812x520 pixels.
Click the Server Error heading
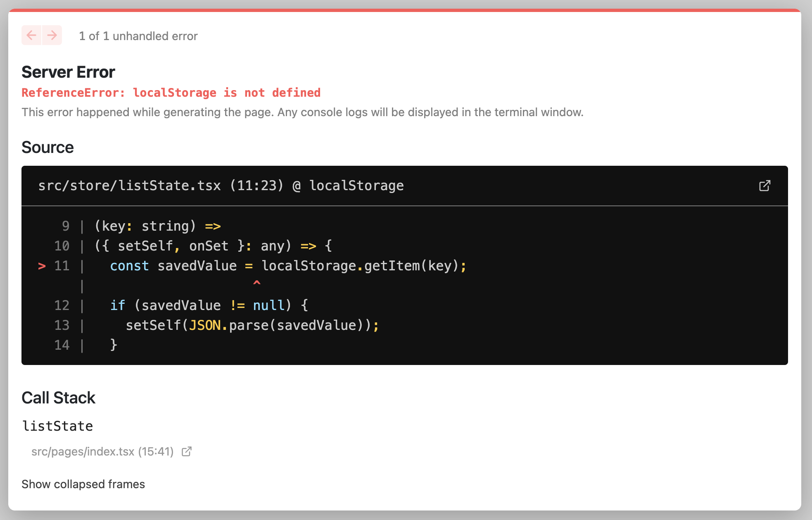pyautogui.click(x=68, y=72)
